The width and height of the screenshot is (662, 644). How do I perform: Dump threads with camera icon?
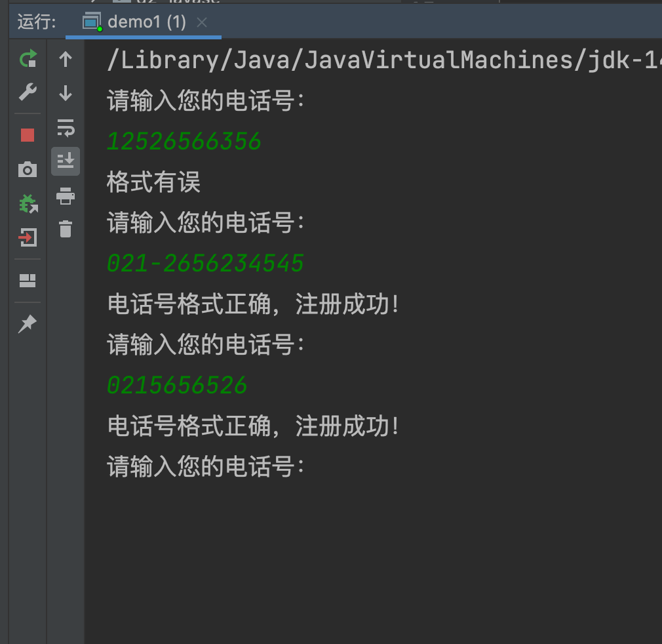pyautogui.click(x=28, y=169)
